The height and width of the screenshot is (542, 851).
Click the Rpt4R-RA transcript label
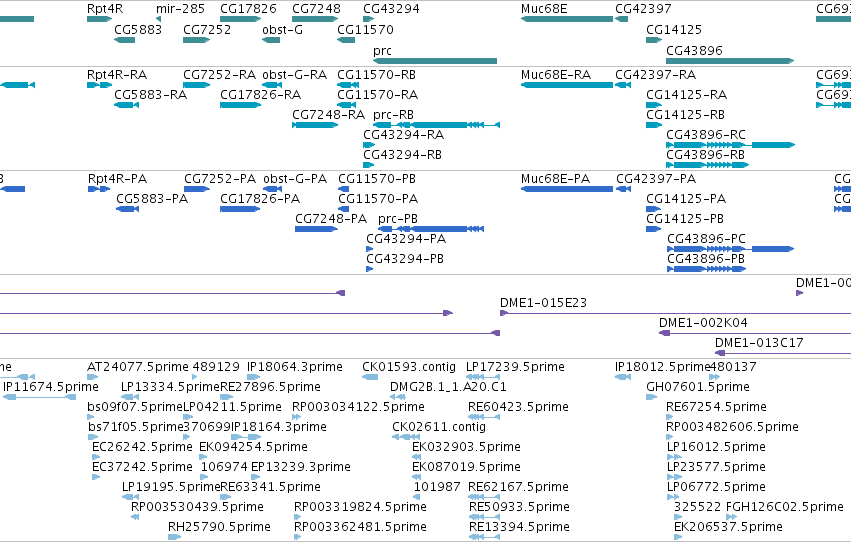pyautogui.click(x=117, y=74)
